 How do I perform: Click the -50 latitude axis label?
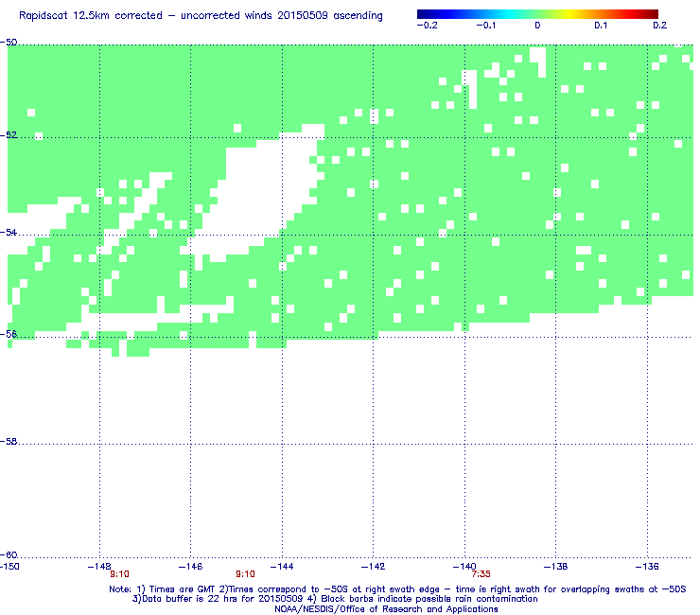point(9,43)
